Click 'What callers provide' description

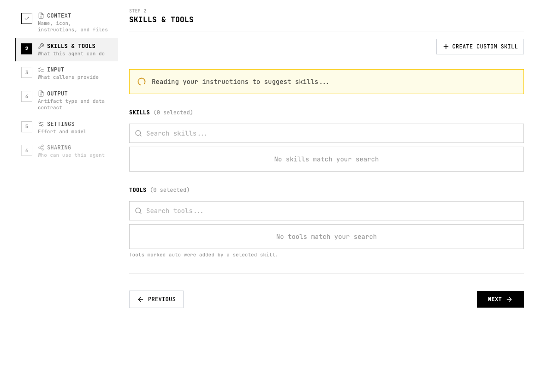pyautogui.click(x=68, y=77)
